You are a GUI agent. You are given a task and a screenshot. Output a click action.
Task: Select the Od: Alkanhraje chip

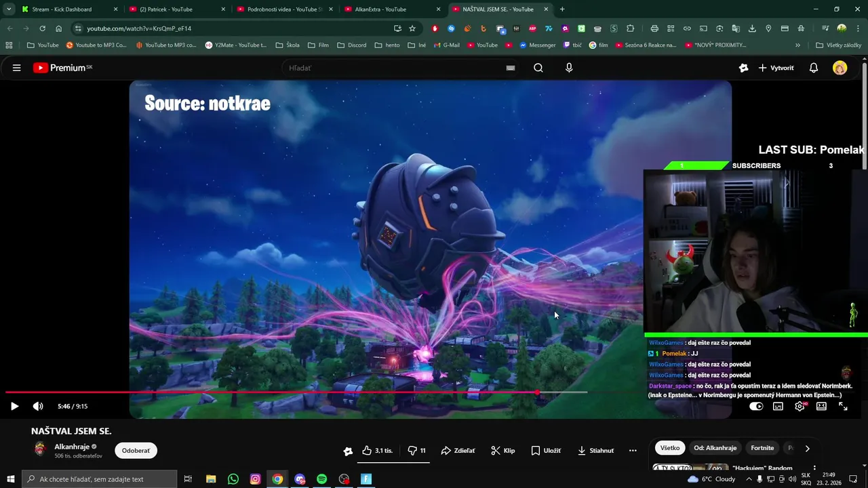point(715,448)
